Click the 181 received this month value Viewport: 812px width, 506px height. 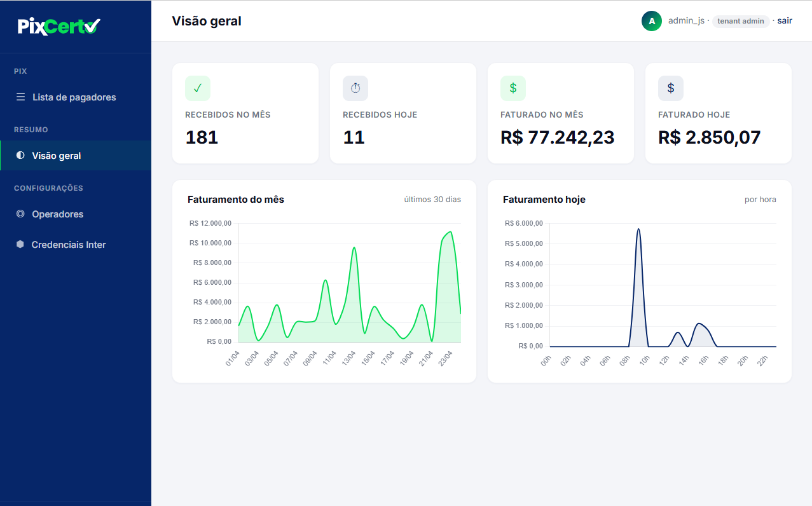202,137
